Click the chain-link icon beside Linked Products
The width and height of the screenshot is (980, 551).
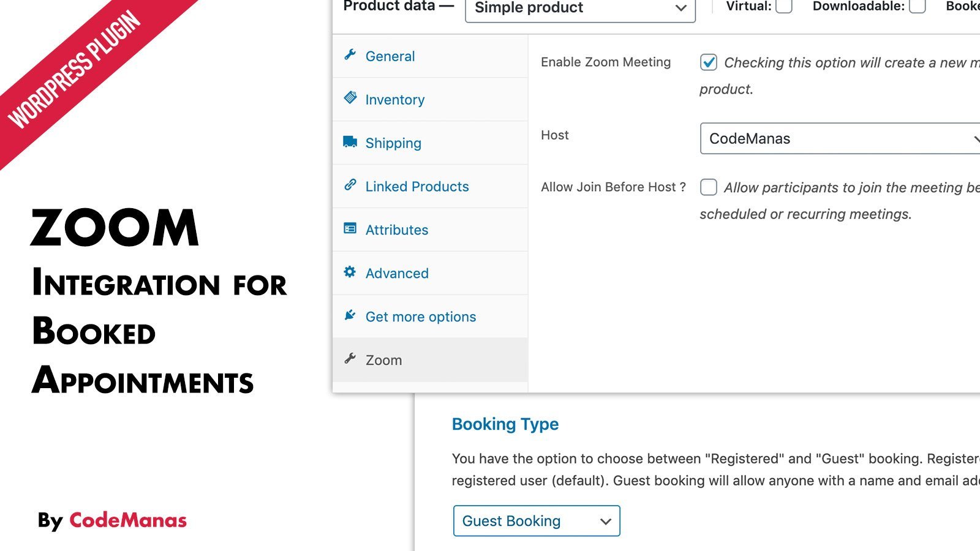[x=350, y=185]
